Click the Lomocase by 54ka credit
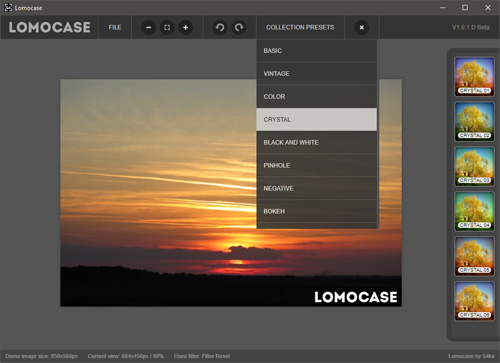 coord(471,356)
